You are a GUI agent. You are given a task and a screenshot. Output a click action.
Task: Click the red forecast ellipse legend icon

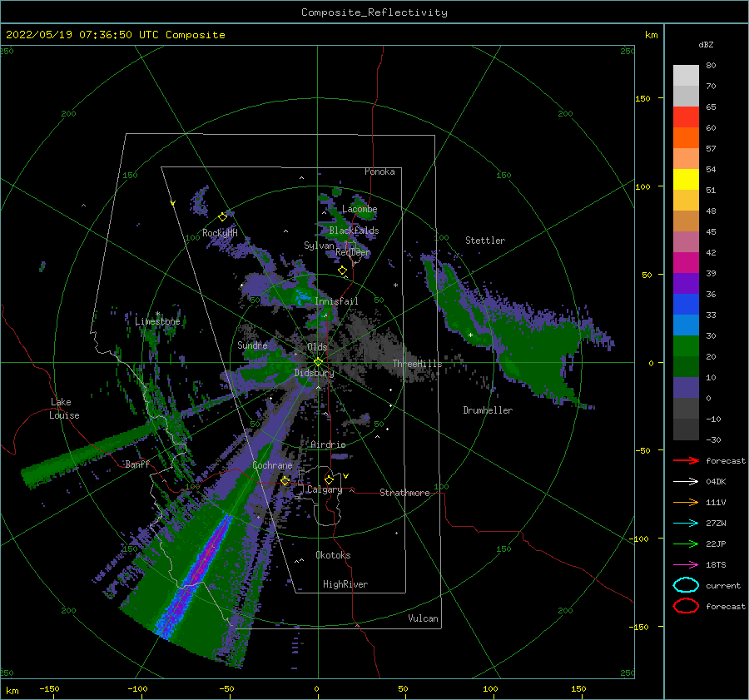click(686, 606)
